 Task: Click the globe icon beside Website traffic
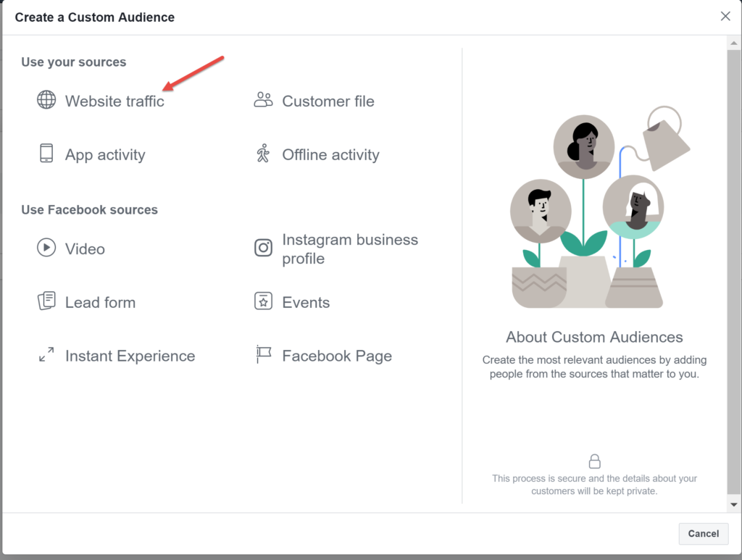point(46,100)
